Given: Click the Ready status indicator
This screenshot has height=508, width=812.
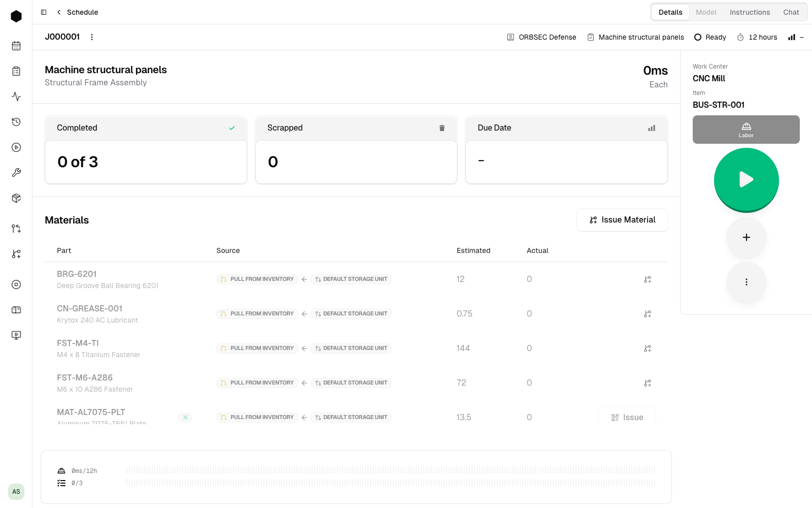Looking at the screenshot, I should (x=710, y=37).
